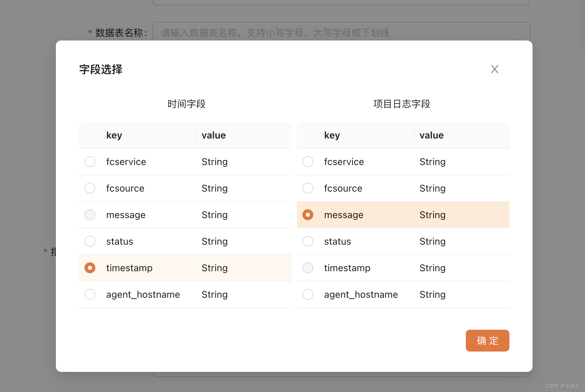
Task: Select fcservice in the 时间字段 column
Action: coord(90,162)
